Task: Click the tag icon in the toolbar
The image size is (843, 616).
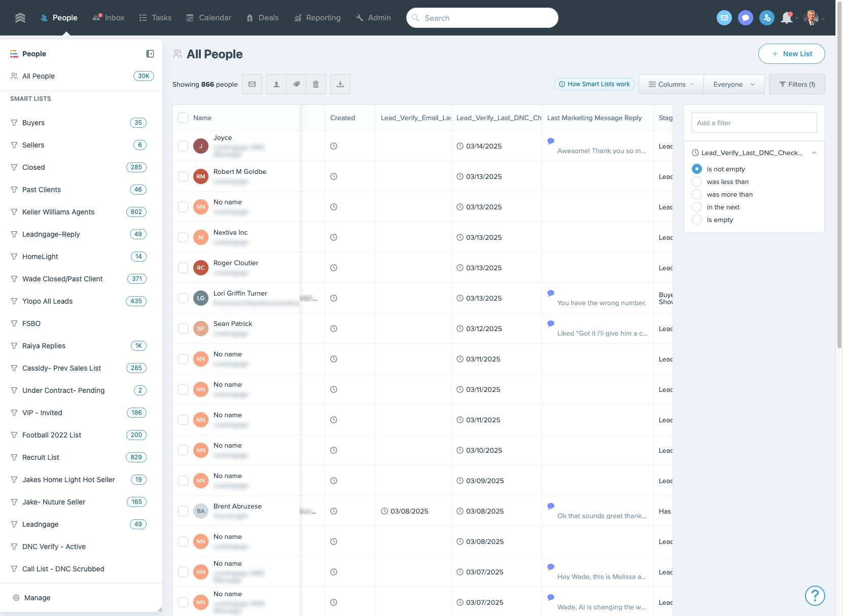Action: (296, 84)
